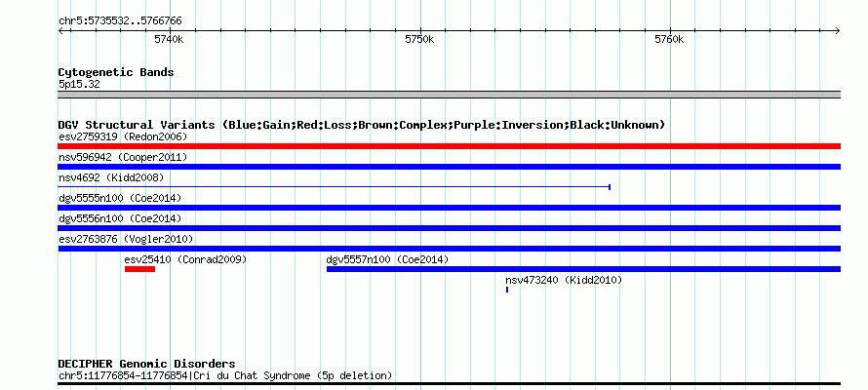Click the right arrowhead of the ruler
This screenshot has height=390, width=868.
838,31
